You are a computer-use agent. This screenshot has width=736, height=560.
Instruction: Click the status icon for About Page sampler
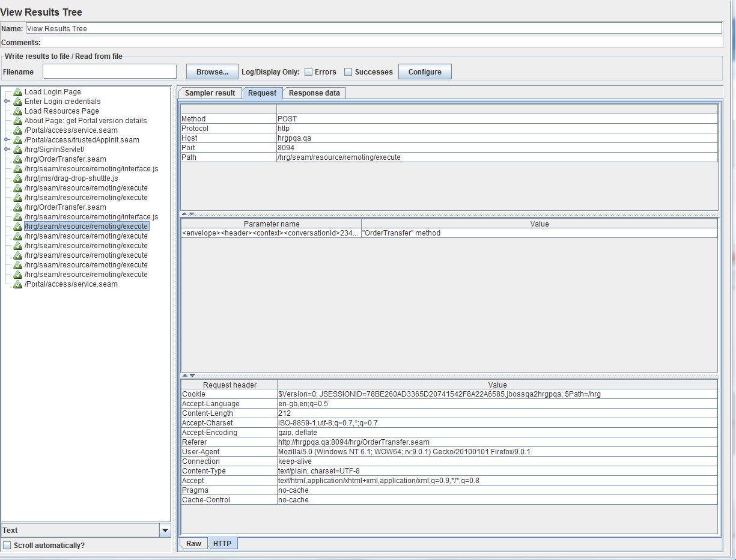click(x=17, y=121)
